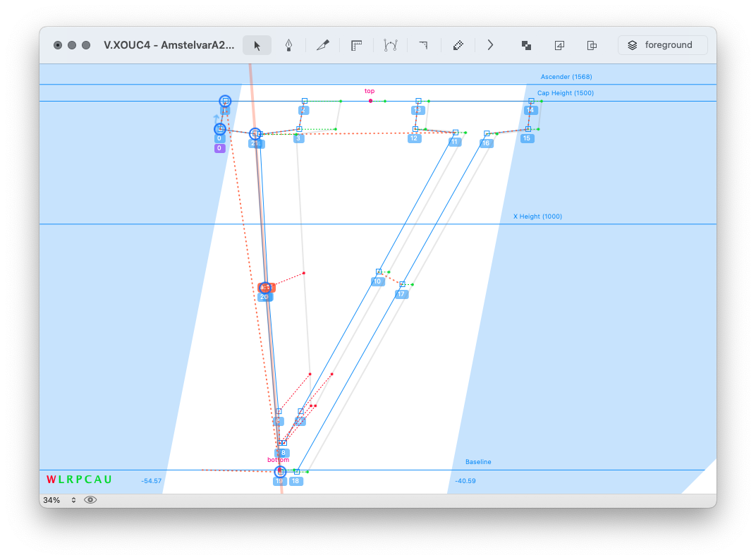The width and height of the screenshot is (756, 560).
Task: Toggle the red W indicator letter
Action: pyautogui.click(x=51, y=480)
